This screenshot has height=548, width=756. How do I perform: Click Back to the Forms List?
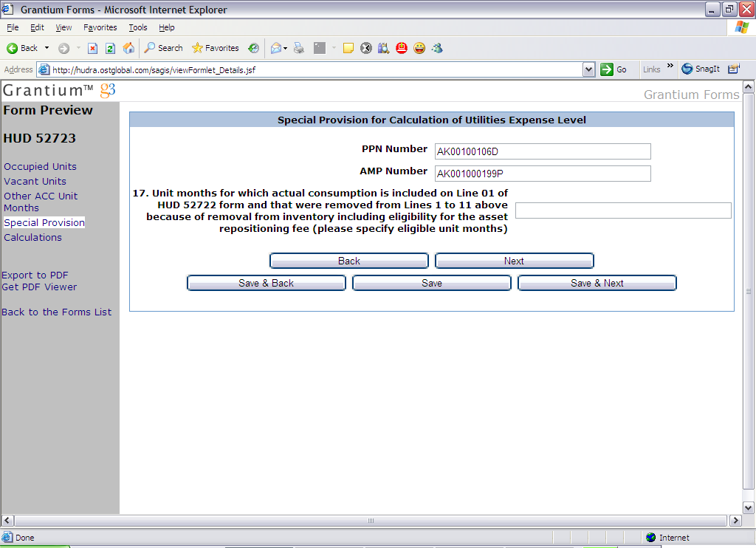(56, 312)
